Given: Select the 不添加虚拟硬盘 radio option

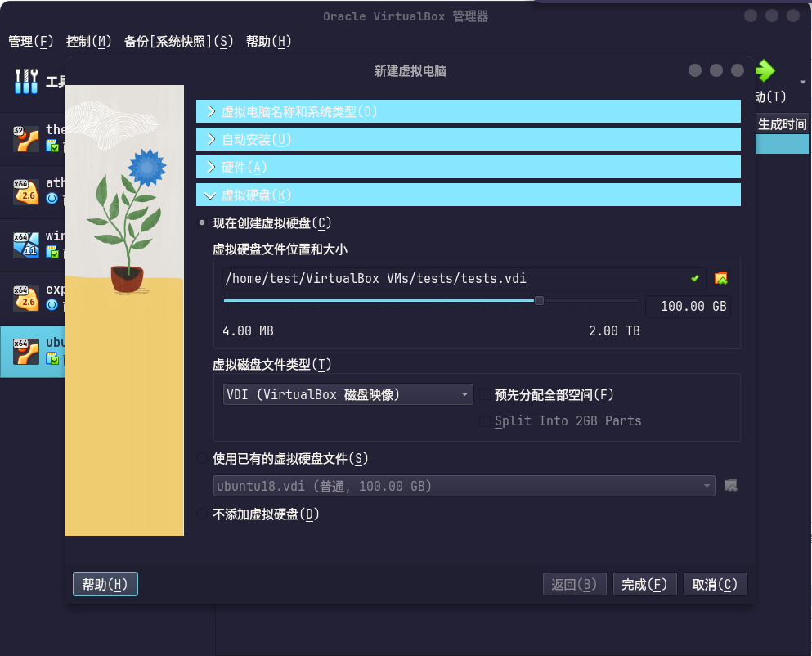Looking at the screenshot, I should point(202,514).
